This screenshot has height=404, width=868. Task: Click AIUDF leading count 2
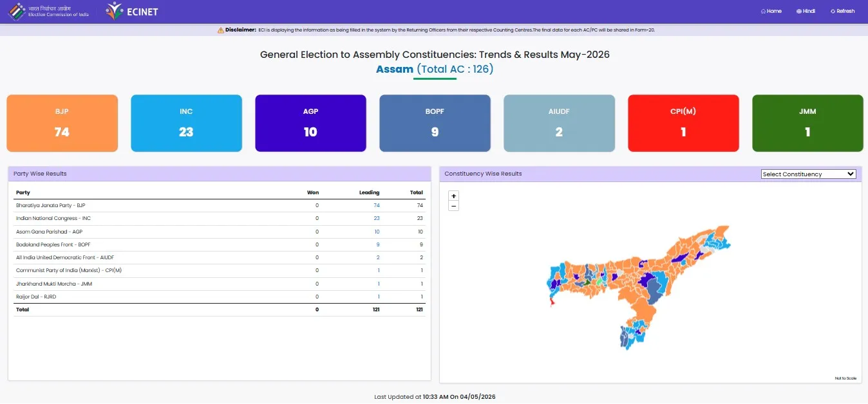[x=378, y=257]
